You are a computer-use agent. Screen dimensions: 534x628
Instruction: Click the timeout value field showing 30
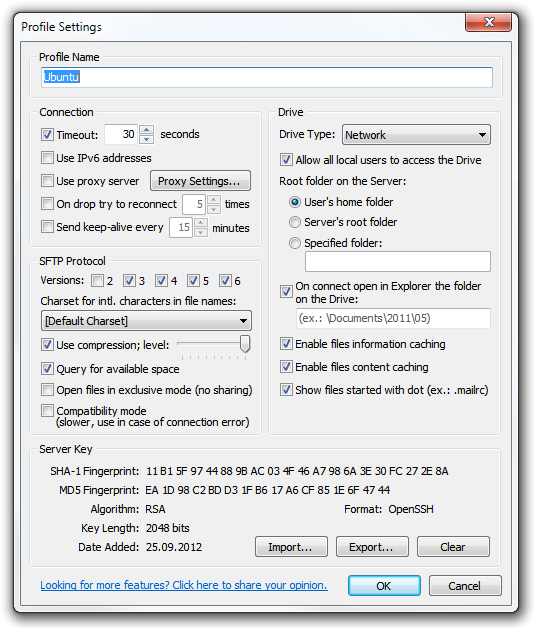(x=122, y=134)
